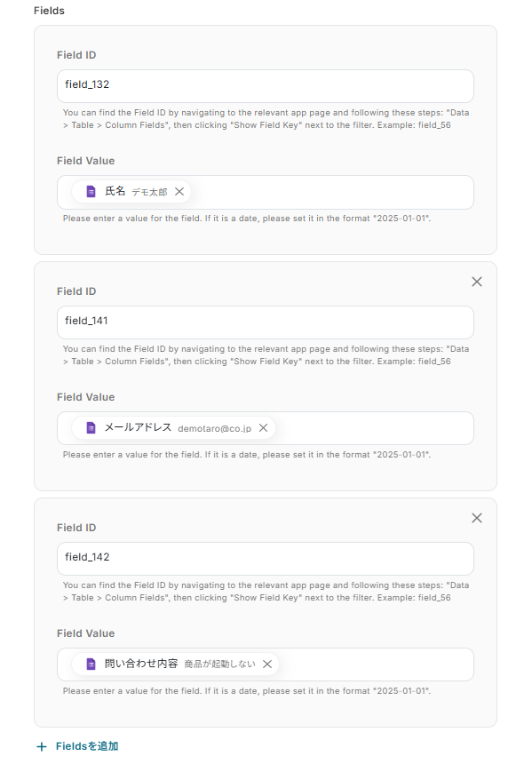The width and height of the screenshot is (532, 764).
Task: Click the demotaro@co.jp sample value text
Action: tap(214, 429)
